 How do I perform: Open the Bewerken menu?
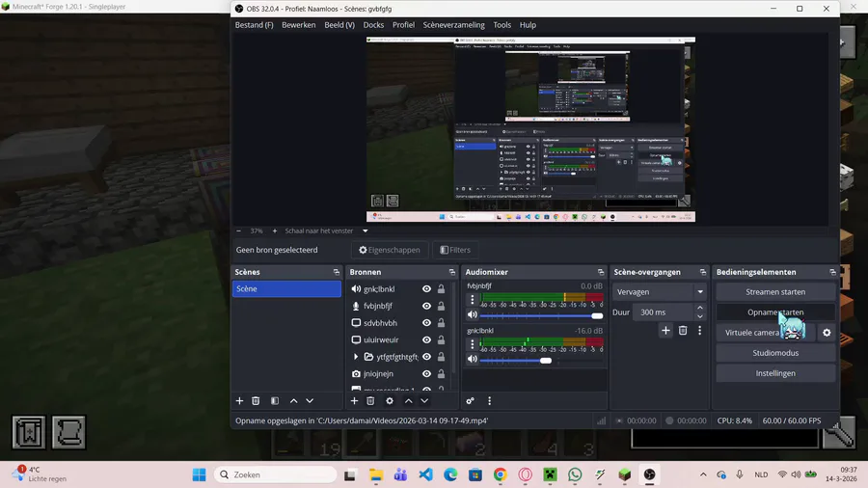[298, 25]
